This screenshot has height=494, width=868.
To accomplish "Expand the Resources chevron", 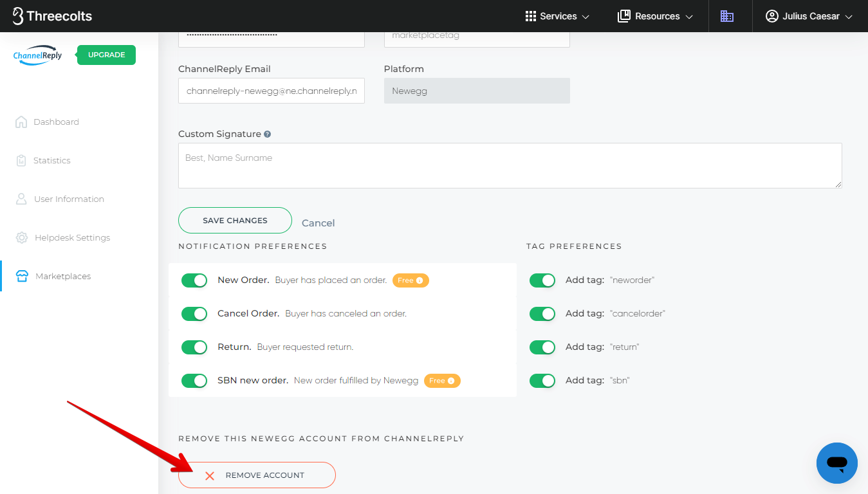I will pyautogui.click(x=689, y=17).
